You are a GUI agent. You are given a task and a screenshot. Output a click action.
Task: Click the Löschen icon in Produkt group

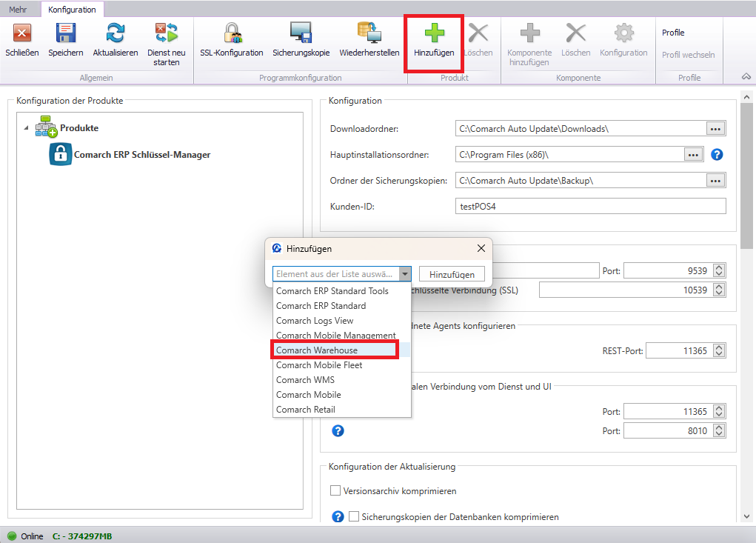pyautogui.click(x=478, y=33)
